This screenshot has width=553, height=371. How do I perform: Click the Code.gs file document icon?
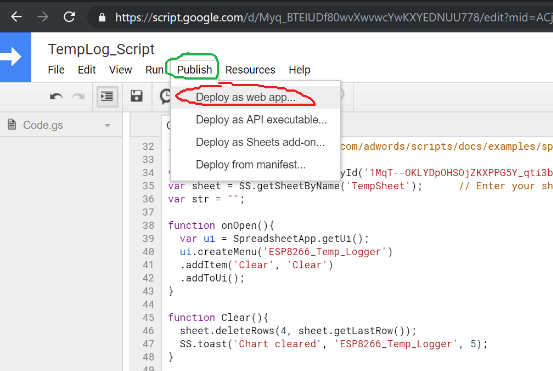[x=12, y=124]
